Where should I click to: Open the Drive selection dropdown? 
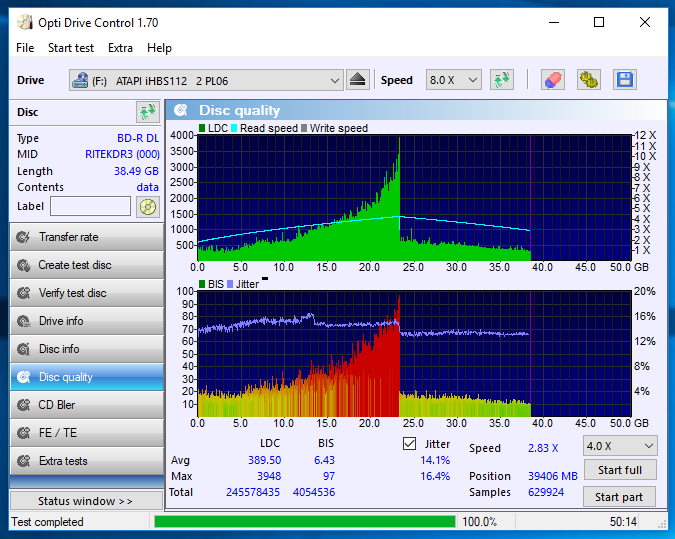pos(206,80)
